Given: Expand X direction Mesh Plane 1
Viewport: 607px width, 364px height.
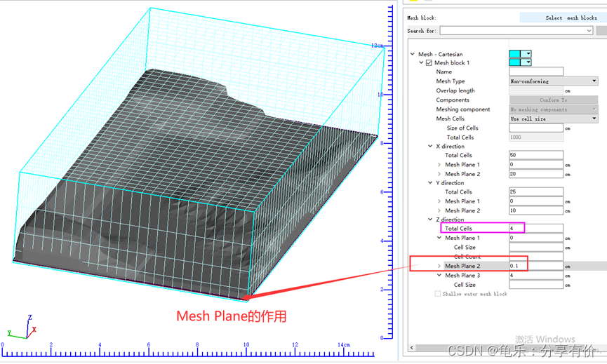Looking at the screenshot, I should pyautogui.click(x=439, y=165).
